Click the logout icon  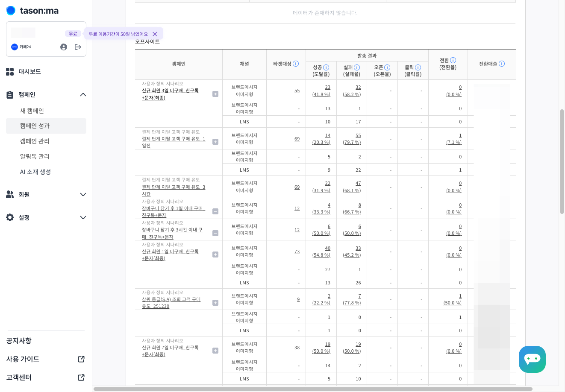78,47
